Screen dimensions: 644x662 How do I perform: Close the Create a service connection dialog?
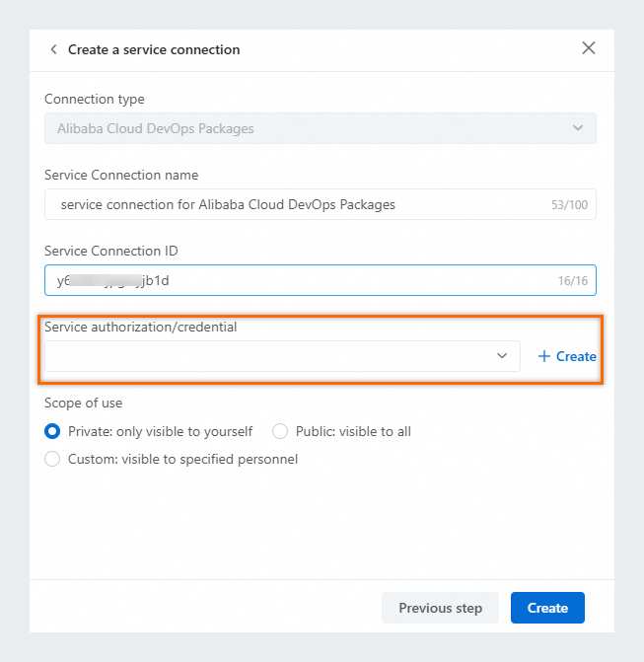pyautogui.click(x=589, y=48)
